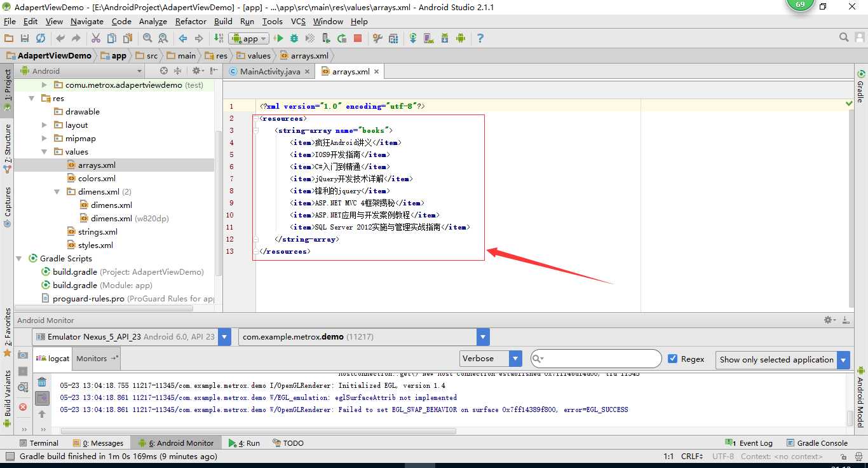Open the SDK Manager icon
Screen dimensions: 868x468
(445, 39)
